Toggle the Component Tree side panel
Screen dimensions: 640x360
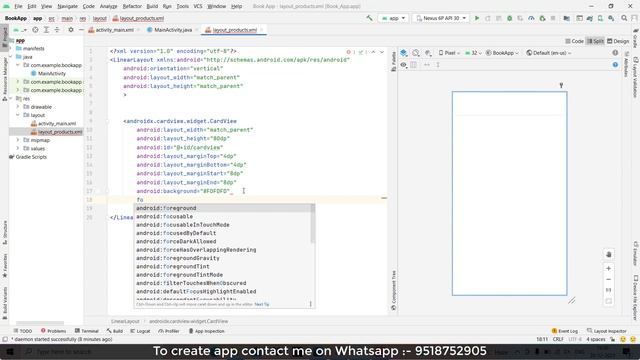pos(393,290)
